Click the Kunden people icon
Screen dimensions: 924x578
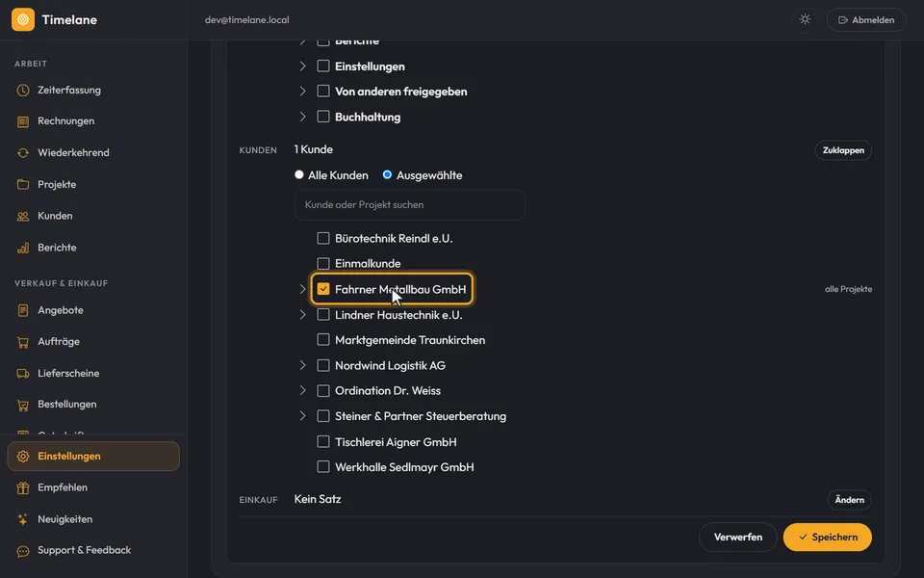click(23, 216)
